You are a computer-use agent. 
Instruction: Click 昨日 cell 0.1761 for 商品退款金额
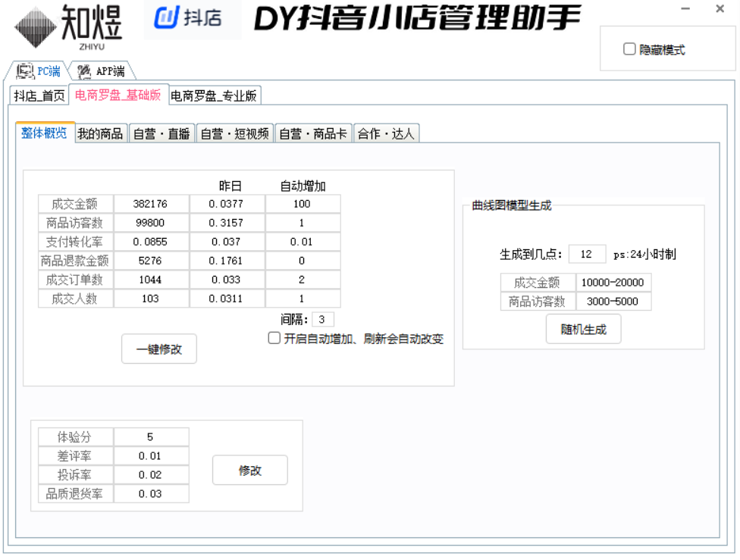227,261
